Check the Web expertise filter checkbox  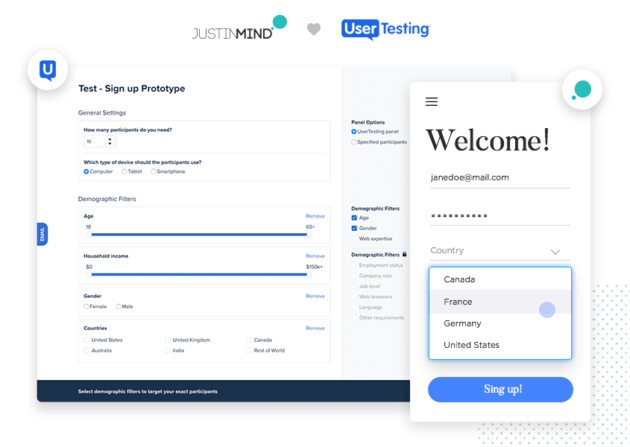tap(354, 239)
